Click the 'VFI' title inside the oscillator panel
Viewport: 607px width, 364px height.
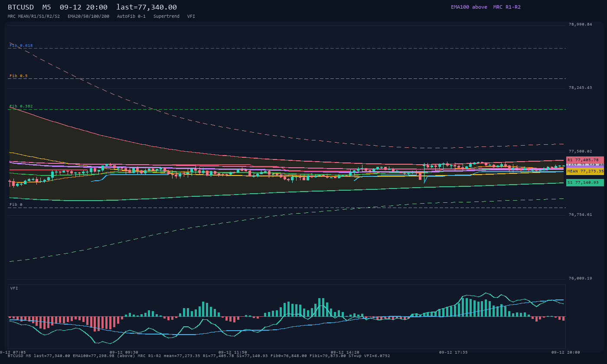pyautogui.click(x=14, y=288)
